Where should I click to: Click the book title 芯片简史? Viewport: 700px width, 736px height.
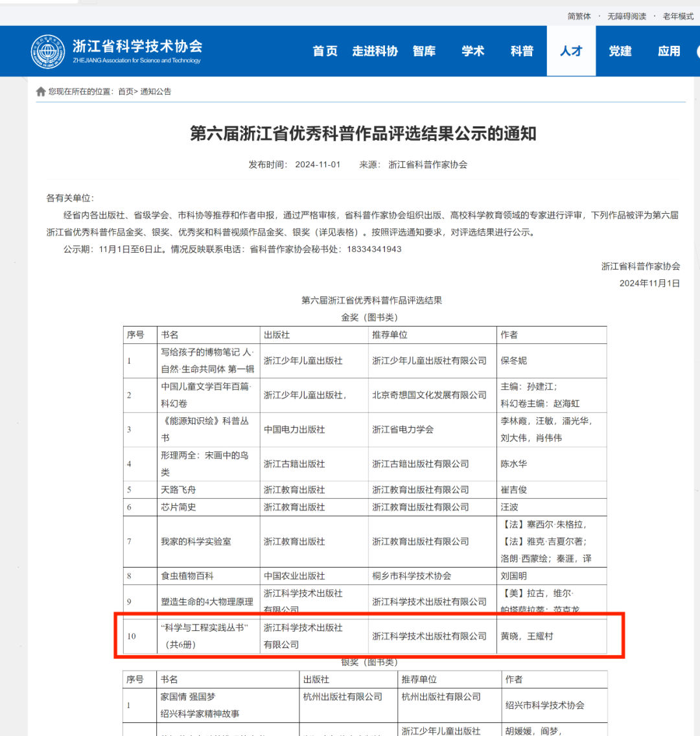click(178, 507)
